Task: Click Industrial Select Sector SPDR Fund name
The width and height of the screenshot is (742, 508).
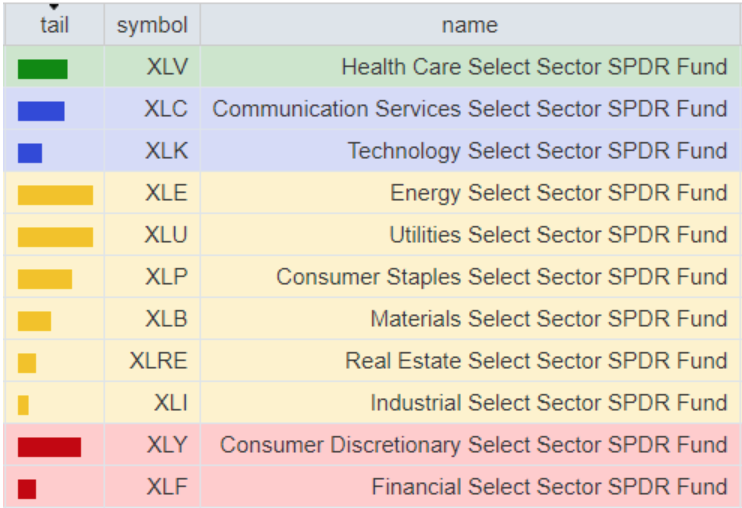Action: (x=548, y=403)
